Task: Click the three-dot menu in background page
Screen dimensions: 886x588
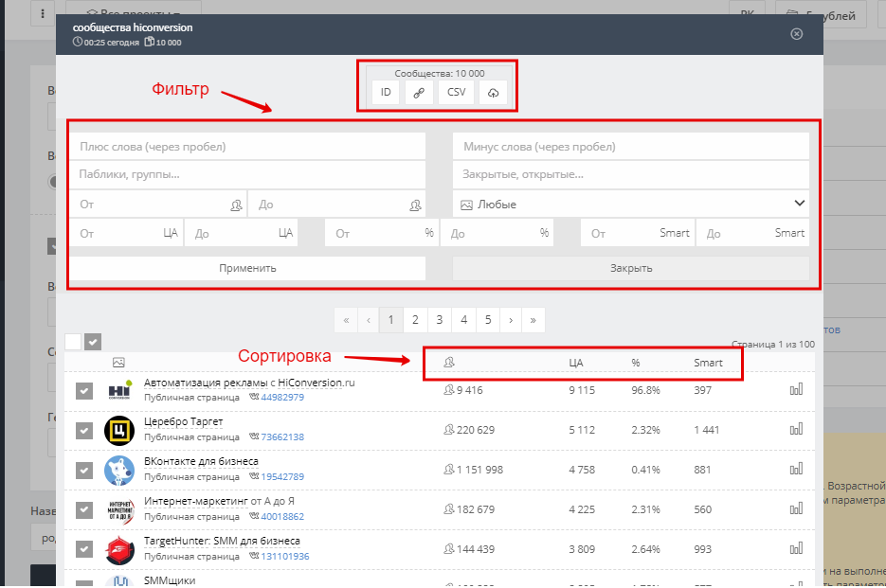Action: tap(43, 13)
